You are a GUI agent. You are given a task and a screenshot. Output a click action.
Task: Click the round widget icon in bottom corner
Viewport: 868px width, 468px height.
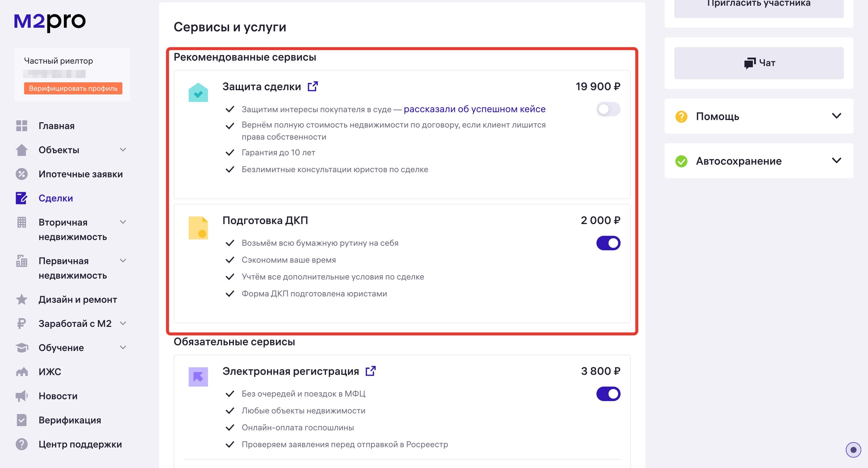pos(853,450)
